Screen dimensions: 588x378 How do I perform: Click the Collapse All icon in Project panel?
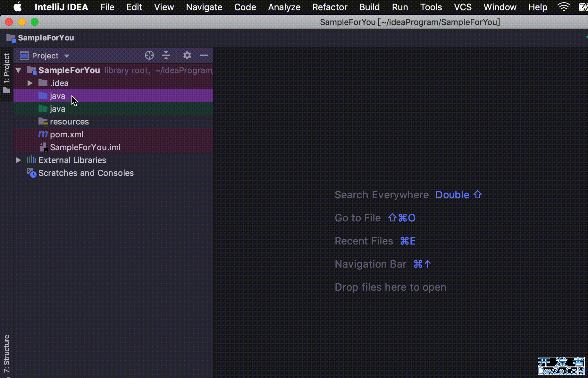tap(166, 56)
